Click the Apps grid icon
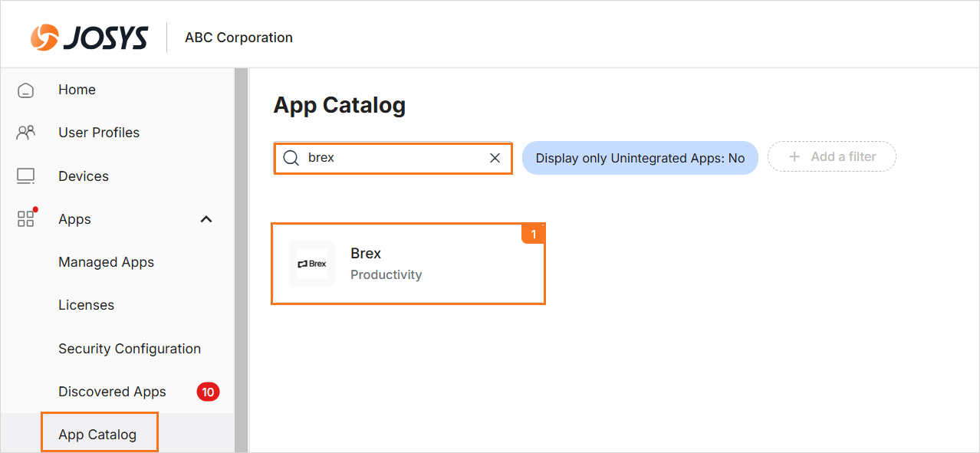 click(x=27, y=218)
